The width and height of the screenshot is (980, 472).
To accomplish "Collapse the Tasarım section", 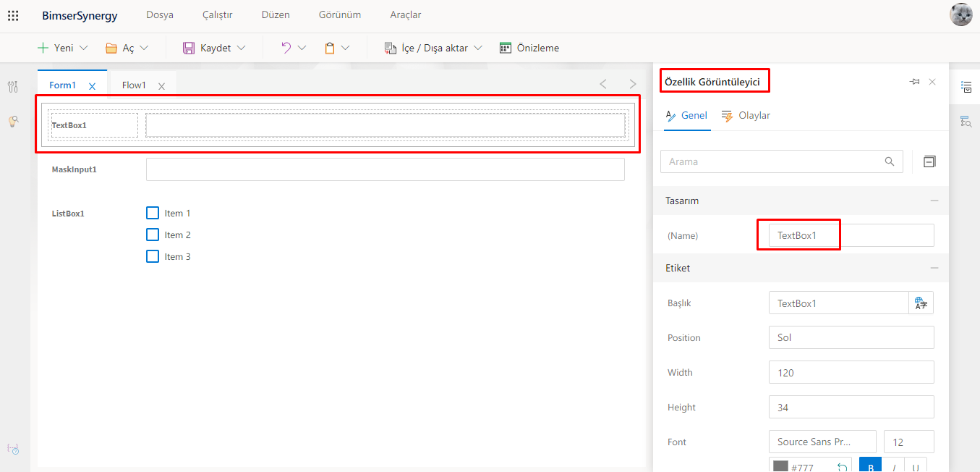I will coord(934,201).
